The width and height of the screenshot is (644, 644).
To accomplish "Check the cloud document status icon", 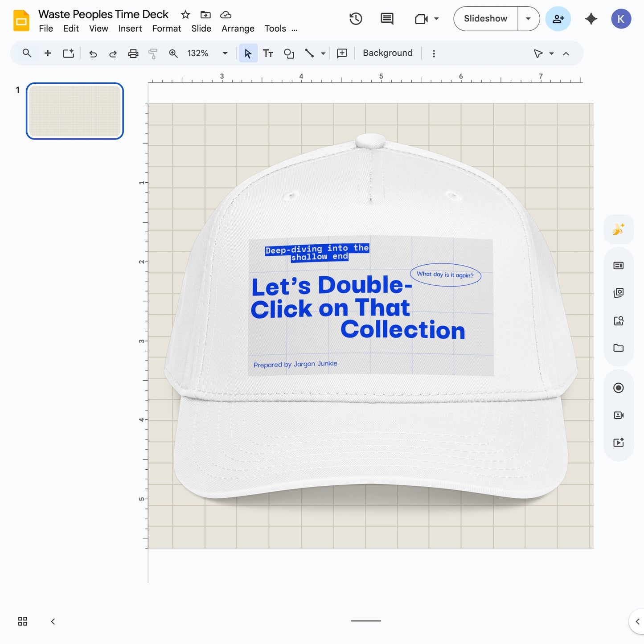I will 226,15.
